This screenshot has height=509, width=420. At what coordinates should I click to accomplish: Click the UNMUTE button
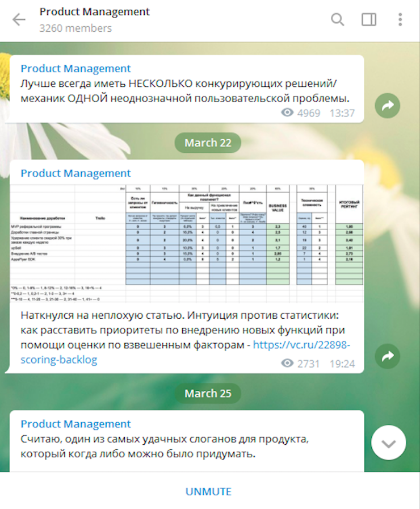(x=208, y=491)
